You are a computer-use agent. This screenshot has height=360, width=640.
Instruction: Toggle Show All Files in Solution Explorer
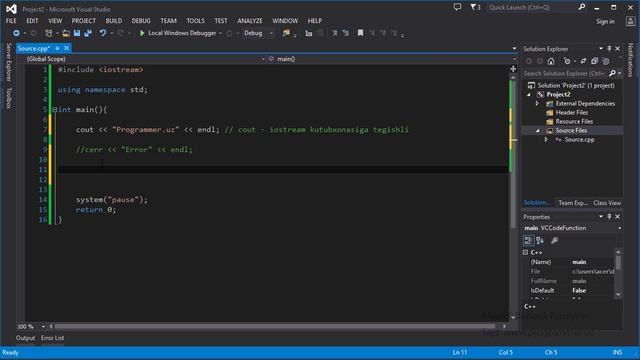click(606, 61)
